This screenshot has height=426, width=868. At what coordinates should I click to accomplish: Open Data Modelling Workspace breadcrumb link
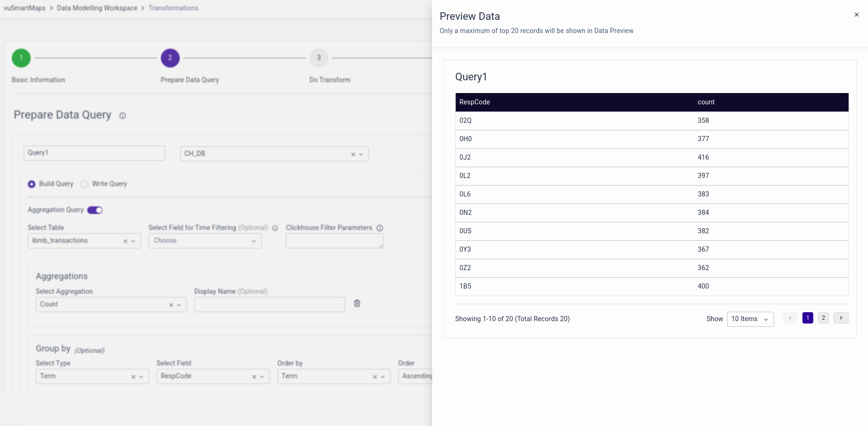click(97, 8)
